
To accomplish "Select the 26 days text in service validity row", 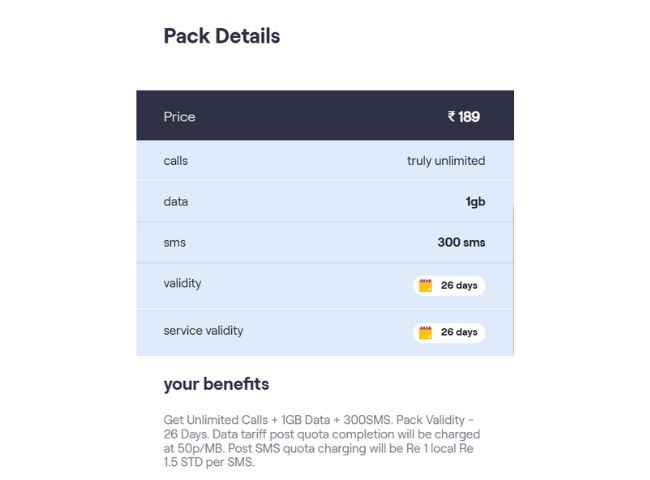I will [459, 332].
